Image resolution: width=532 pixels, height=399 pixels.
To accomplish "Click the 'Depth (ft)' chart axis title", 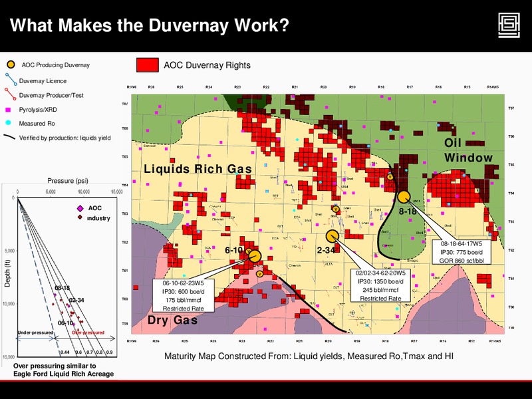I will (7, 273).
